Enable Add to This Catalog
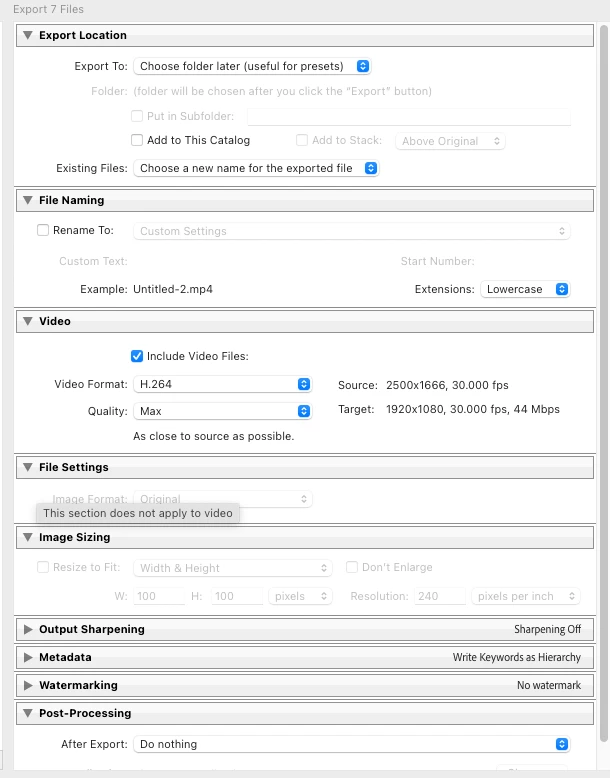The image size is (610, 778). pos(137,140)
